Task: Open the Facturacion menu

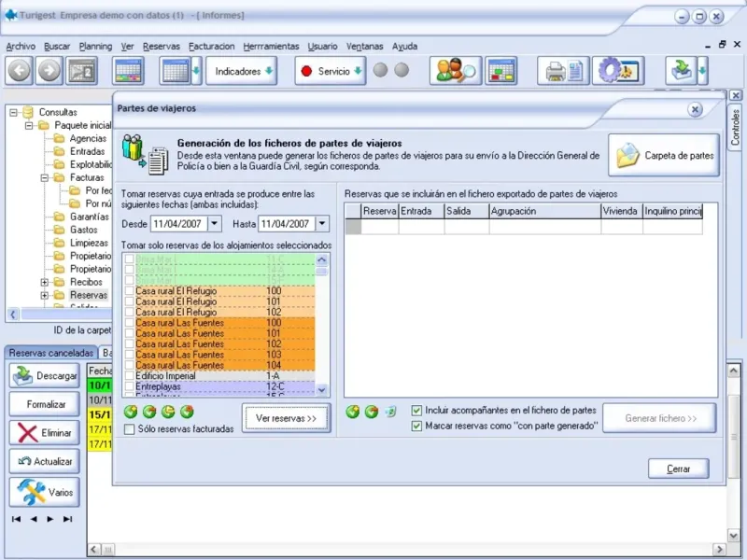Action: pyautogui.click(x=212, y=46)
